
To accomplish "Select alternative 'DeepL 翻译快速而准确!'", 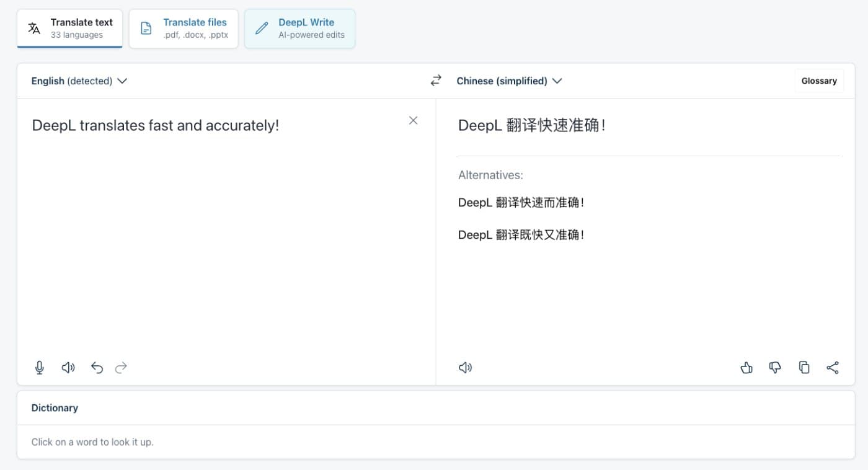I will (x=521, y=203).
